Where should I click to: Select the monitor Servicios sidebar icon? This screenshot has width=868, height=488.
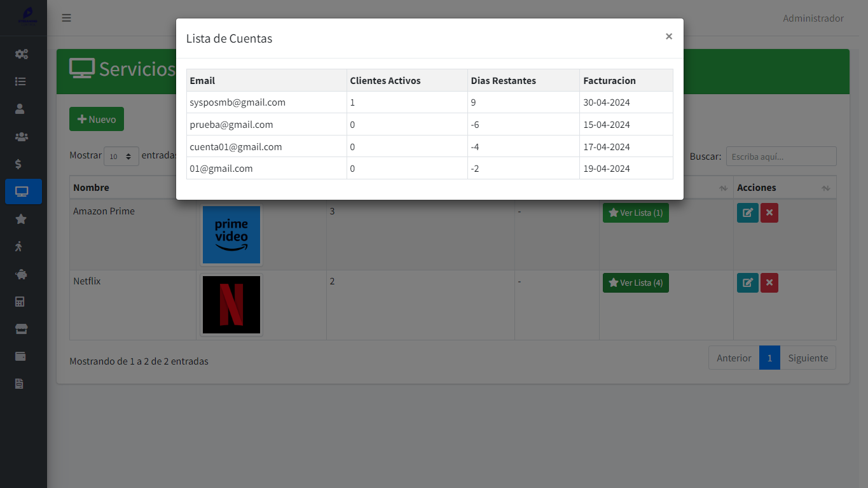point(24,192)
